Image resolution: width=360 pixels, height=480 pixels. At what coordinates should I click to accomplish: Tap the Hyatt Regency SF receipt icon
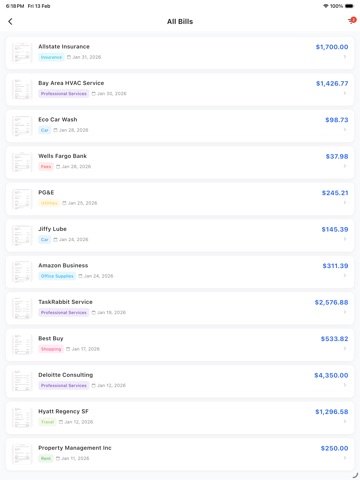point(22,418)
